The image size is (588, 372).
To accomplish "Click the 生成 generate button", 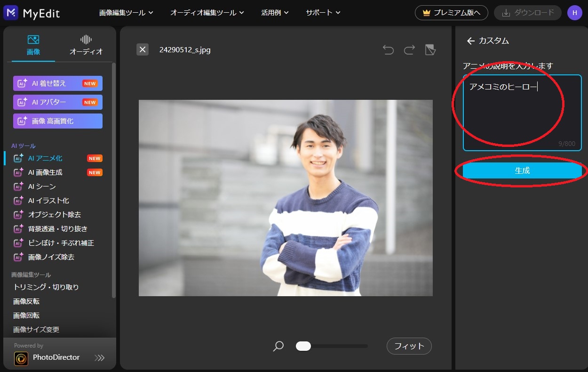I will (x=522, y=170).
